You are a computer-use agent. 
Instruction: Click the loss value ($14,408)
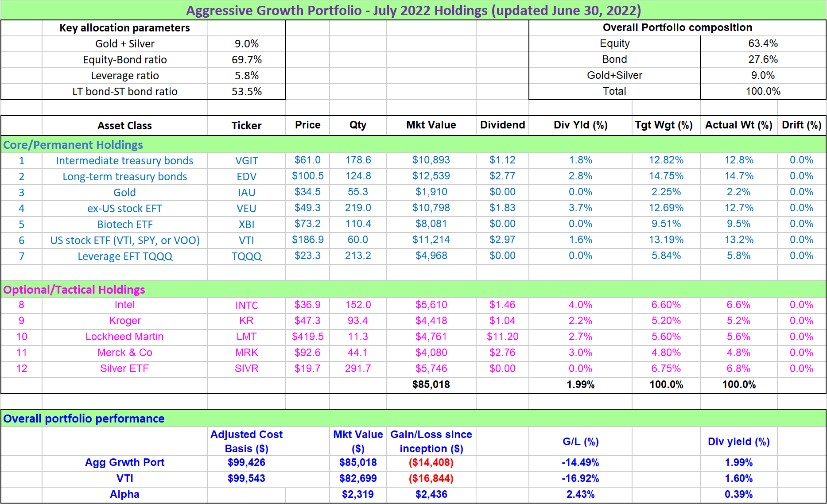(431, 463)
